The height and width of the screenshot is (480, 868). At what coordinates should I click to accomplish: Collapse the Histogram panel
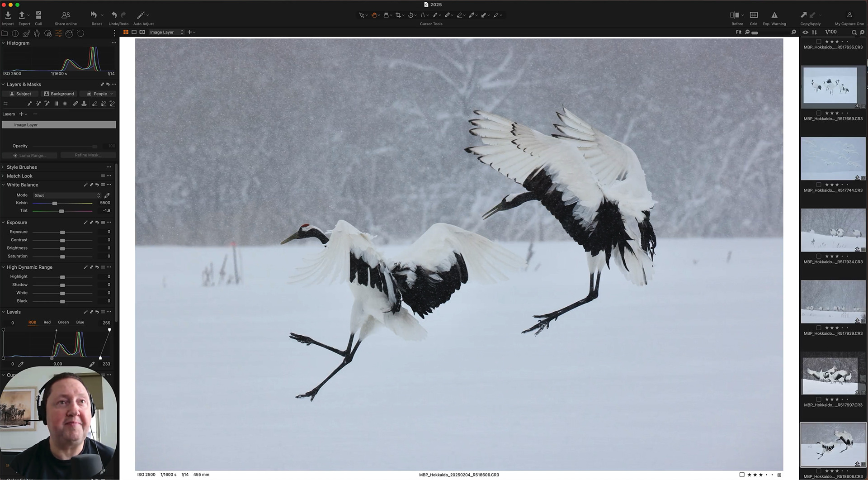point(3,43)
